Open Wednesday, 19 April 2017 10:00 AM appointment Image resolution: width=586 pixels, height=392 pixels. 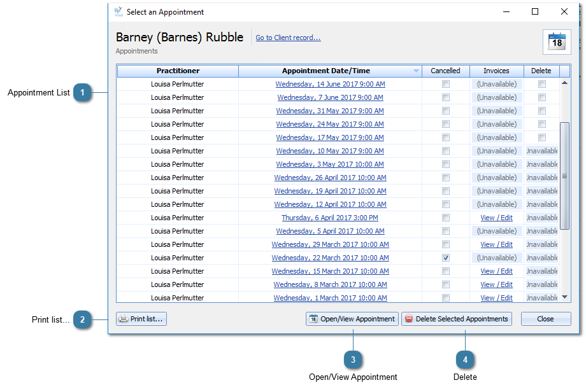(331, 191)
